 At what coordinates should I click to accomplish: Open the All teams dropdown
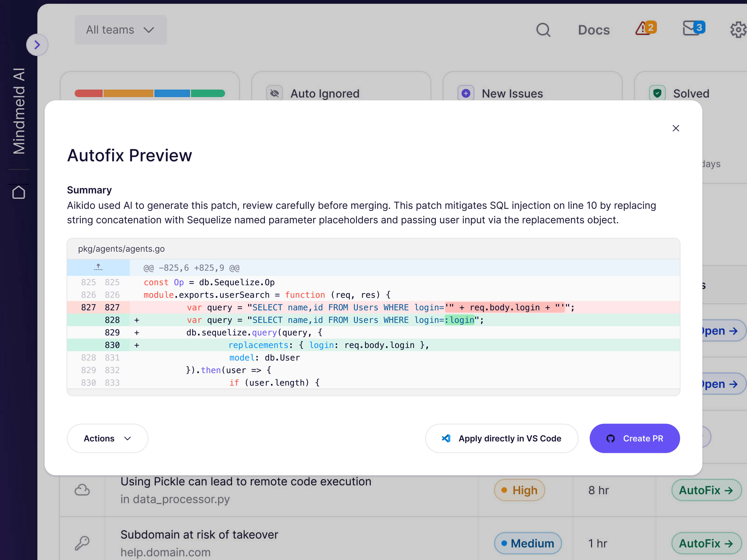120,30
